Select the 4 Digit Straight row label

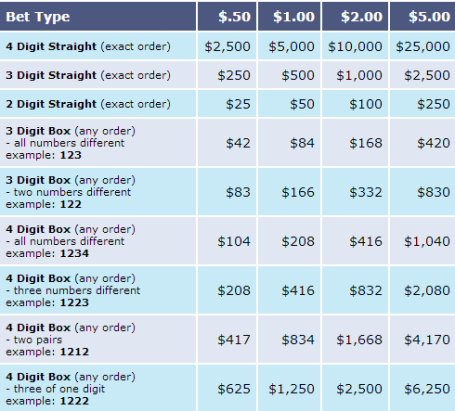pyautogui.click(x=88, y=46)
